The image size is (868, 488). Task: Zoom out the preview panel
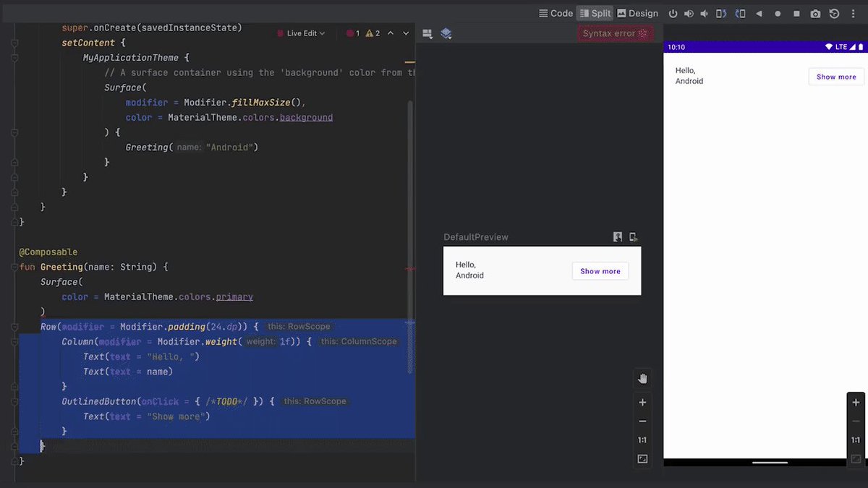click(642, 421)
